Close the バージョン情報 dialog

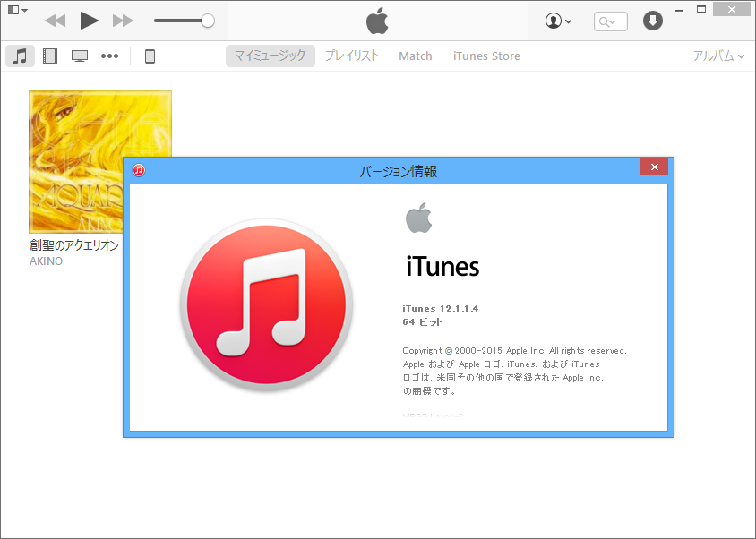(x=654, y=167)
